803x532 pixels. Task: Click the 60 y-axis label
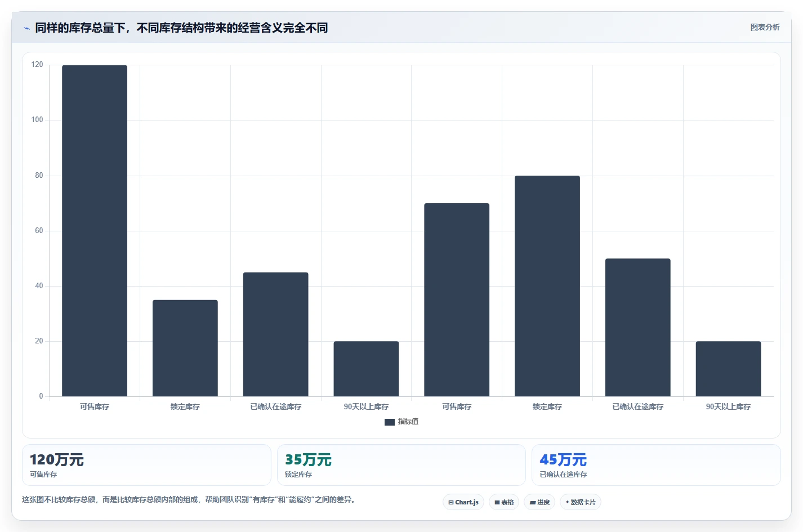[39, 231]
